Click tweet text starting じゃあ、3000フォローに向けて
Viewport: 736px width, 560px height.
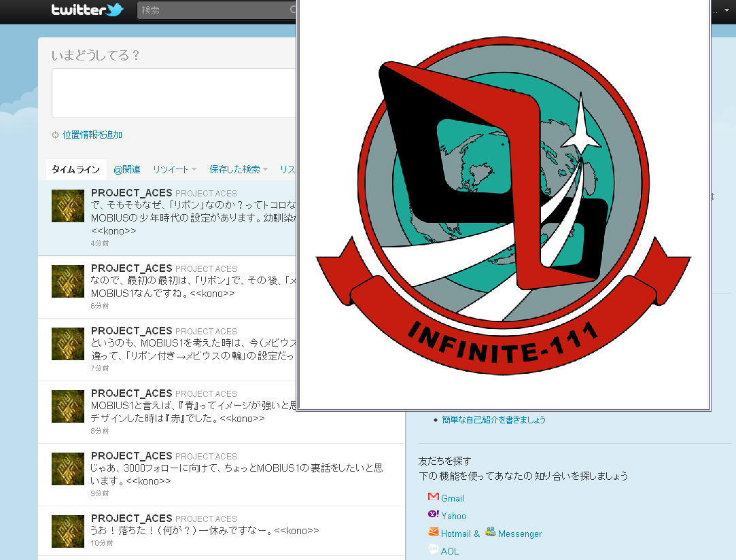[x=236, y=474]
